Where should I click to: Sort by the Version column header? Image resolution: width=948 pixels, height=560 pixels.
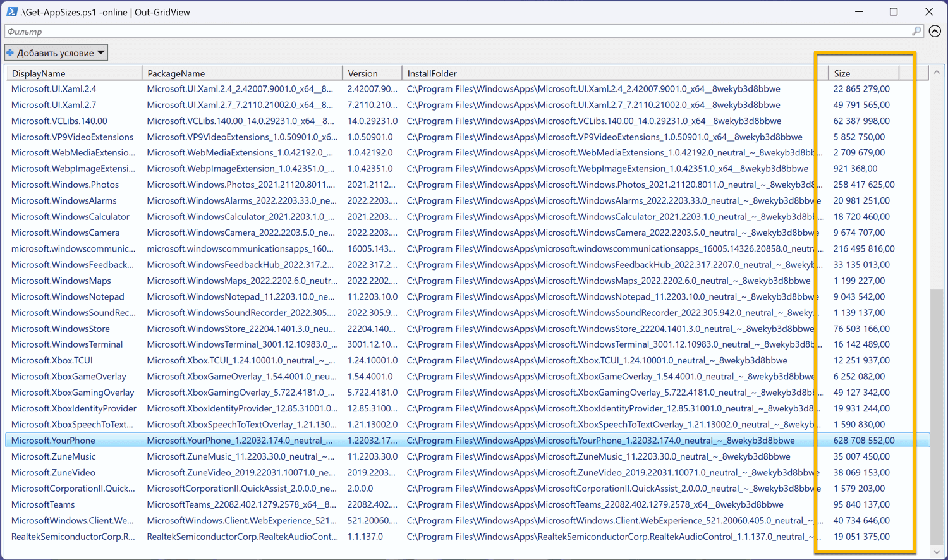click(372, 73)
